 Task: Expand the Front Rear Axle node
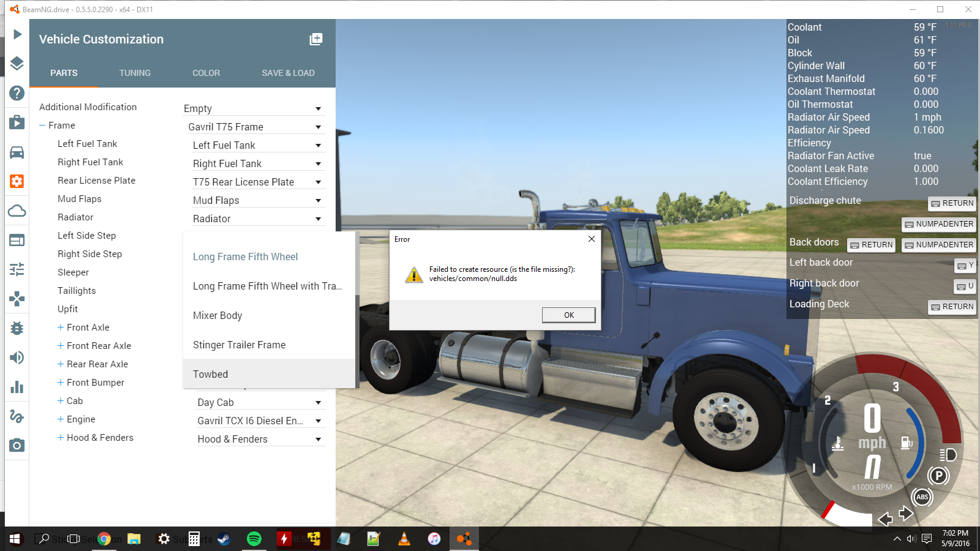61,346
